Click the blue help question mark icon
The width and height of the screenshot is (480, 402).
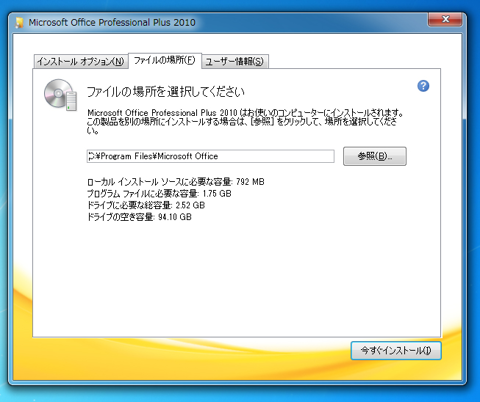pos(423,86)
